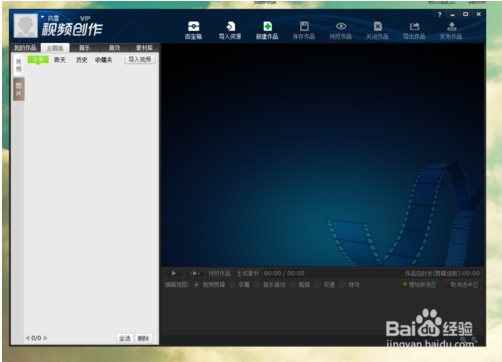Click the 00:00 / 00:00 time display
Image resolution: width=502 pixels, height=362 pixels.
(284, 273)
